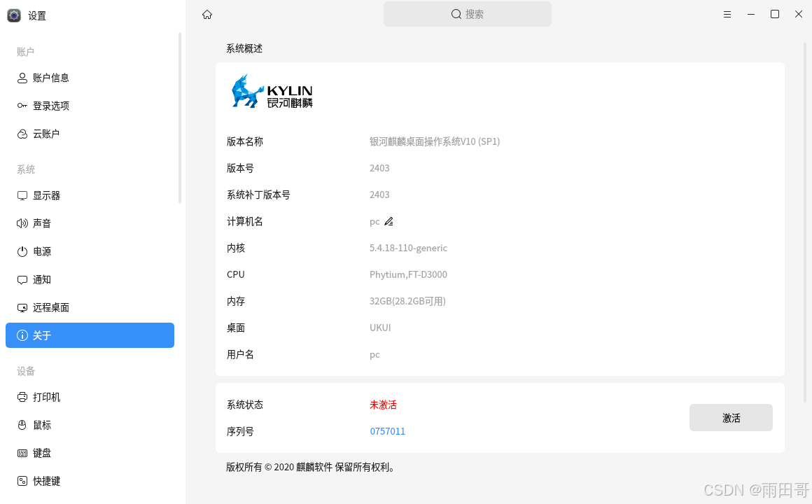Click the Settings app gear logo
812x504 pixels.
click(x=14, y=15)
